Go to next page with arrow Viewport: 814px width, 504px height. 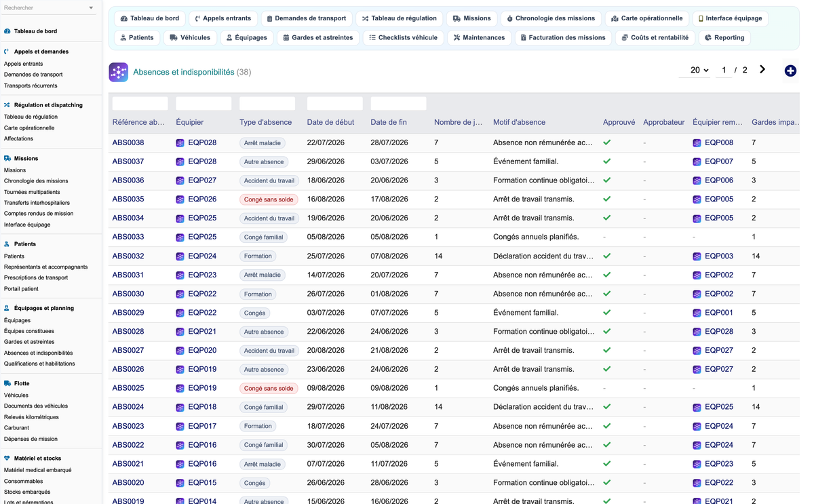(x=762, y=69)
